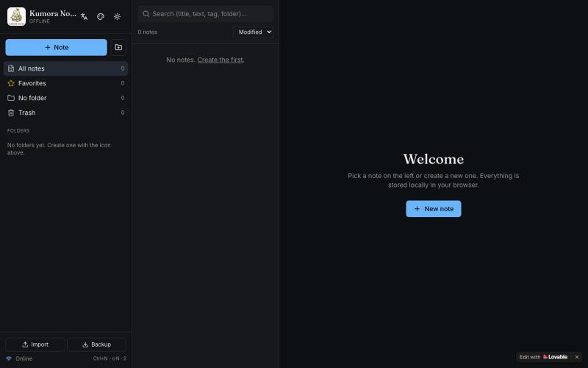588x368 pixels.
Task: Click the OFFLINE label under the title
Action: (40, 21)
